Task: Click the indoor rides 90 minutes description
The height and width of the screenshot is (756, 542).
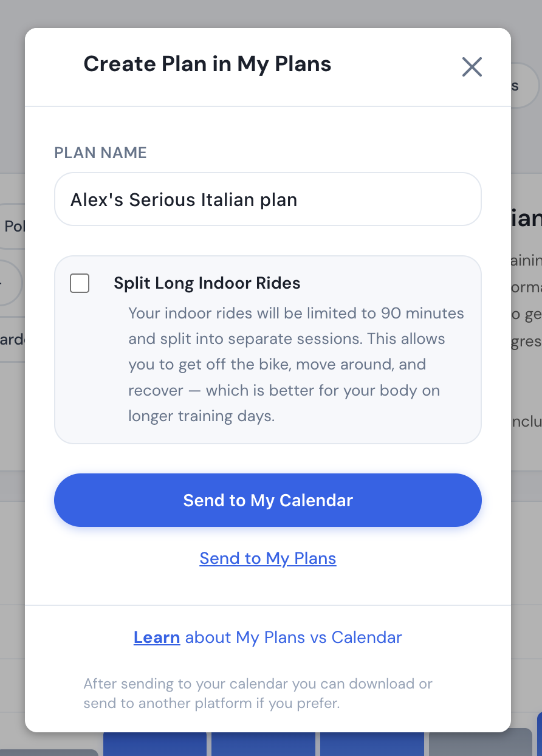Action: click(296, 365)
